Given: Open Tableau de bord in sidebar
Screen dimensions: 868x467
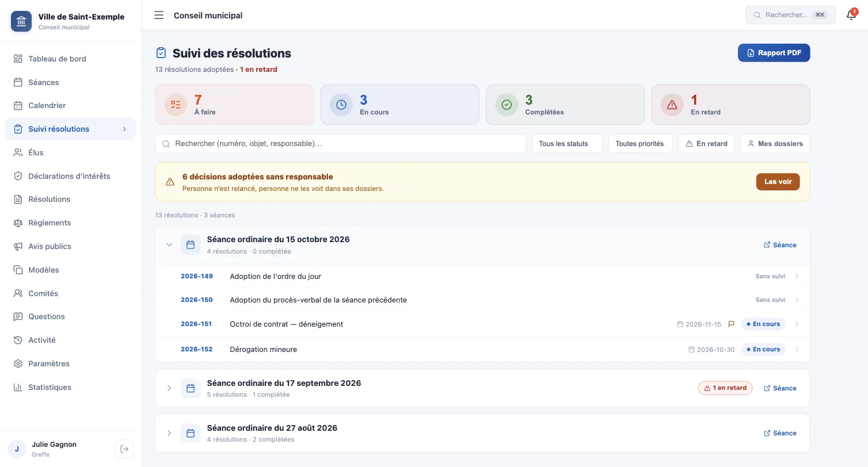Looking at the screenshot, I should (x=71, y=59).
